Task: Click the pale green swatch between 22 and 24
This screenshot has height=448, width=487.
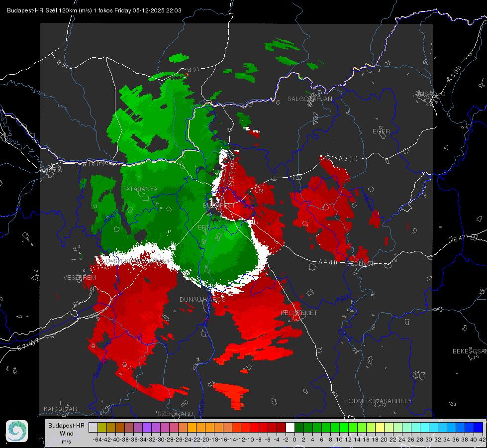Action: pyautogui.click(x=397, y=427)
